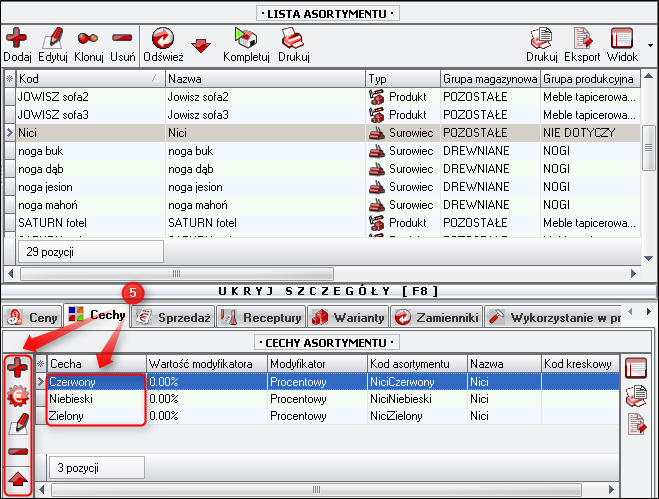Add a new feature with red plus
Screen dimensions: 659x499
(18, 367)
